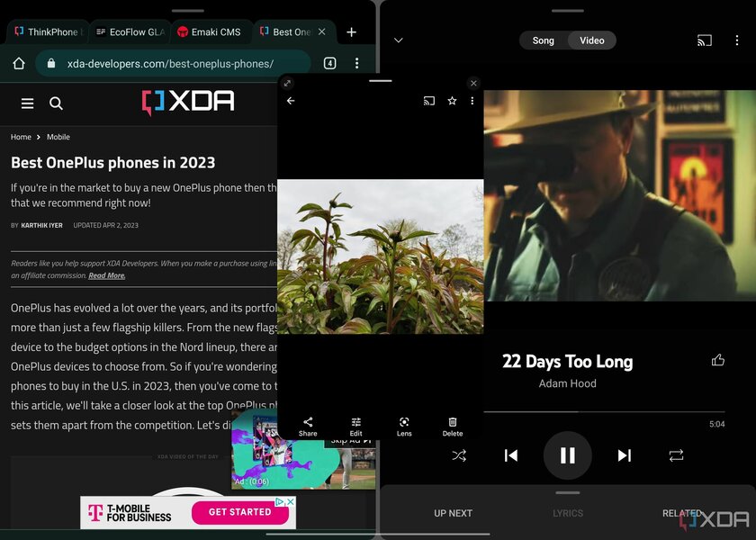Click song title 22 Days Too Long
Screen dimensions: 756x540
(568, 361)
